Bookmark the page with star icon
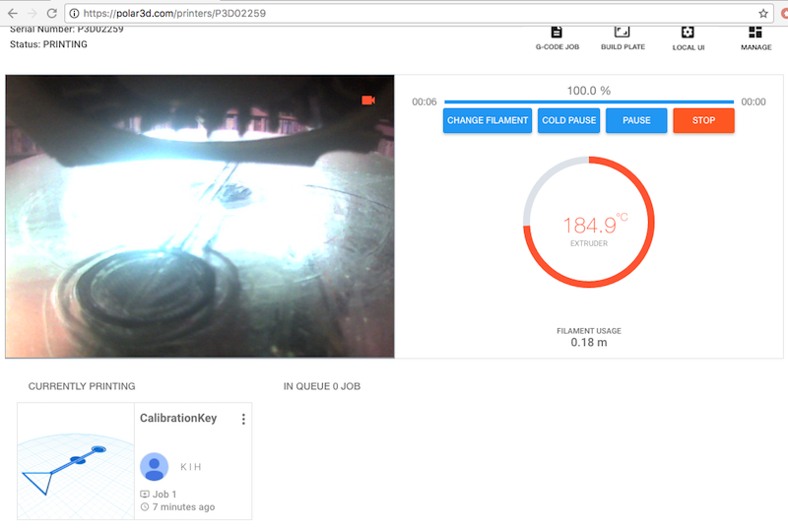Image resolution: width=788 pixels, height=532 pixels. [x=763, y=14]
